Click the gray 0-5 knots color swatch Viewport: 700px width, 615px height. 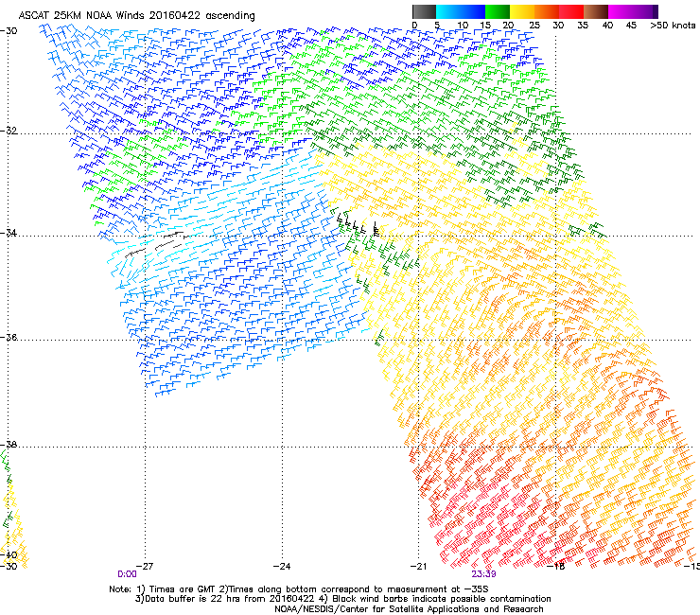point(424,11)
